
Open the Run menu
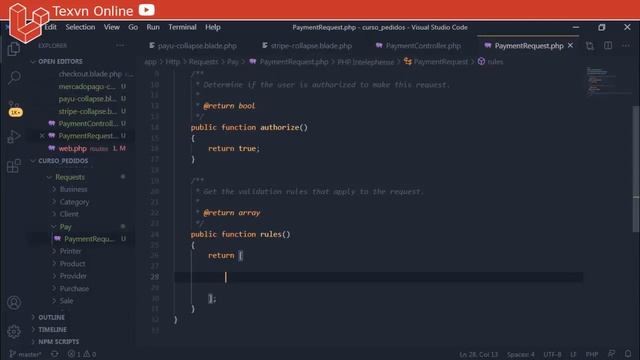153,27
